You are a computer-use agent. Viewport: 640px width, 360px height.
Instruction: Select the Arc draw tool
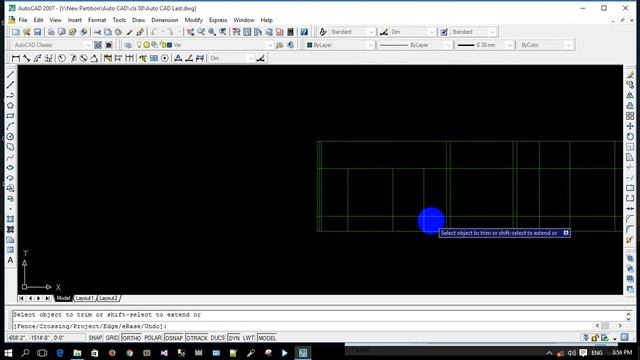tap(10, 126)
